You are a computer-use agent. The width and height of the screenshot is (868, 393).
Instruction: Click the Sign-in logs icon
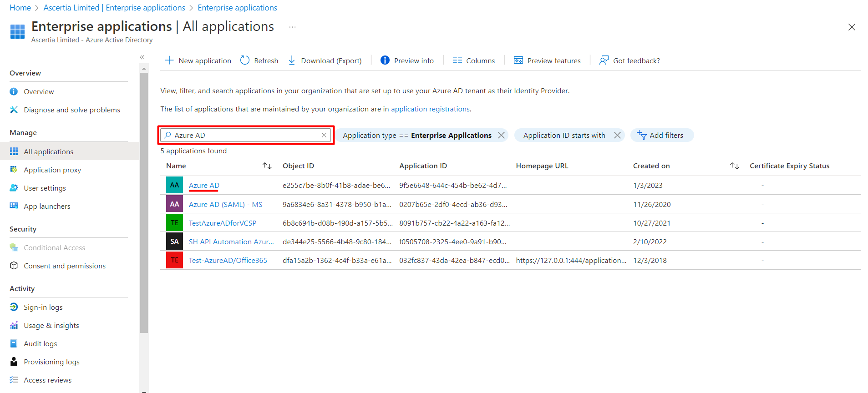pyautogui.click(x=14, y=307)
